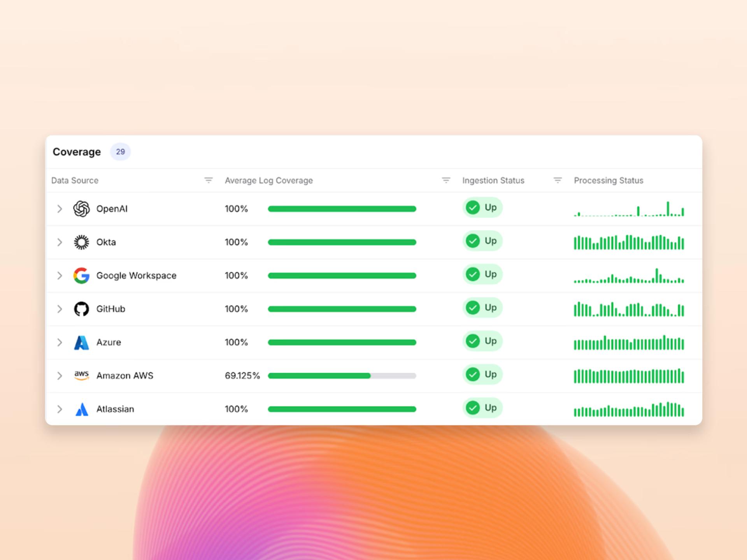Click the Azure logo icon

coord(81,343)
